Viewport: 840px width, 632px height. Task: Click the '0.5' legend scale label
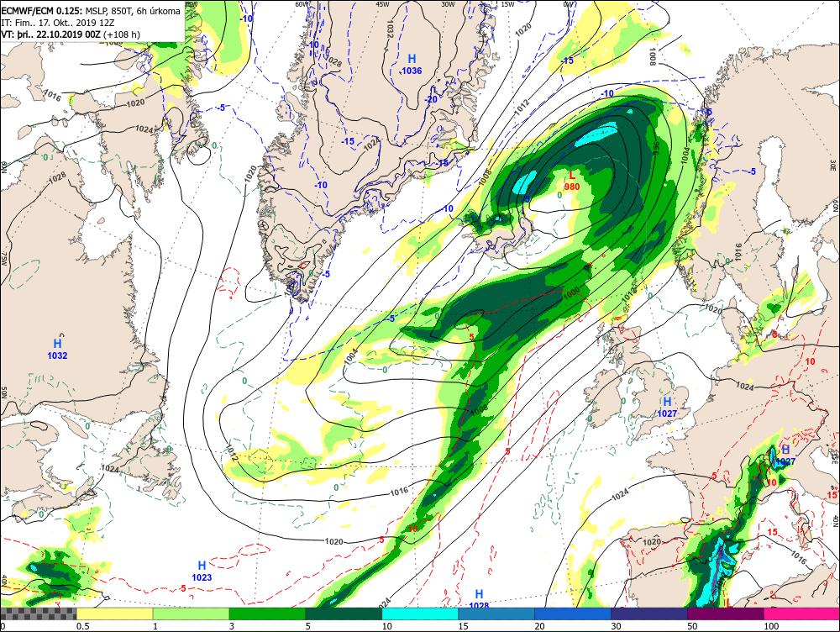(82, 626)
